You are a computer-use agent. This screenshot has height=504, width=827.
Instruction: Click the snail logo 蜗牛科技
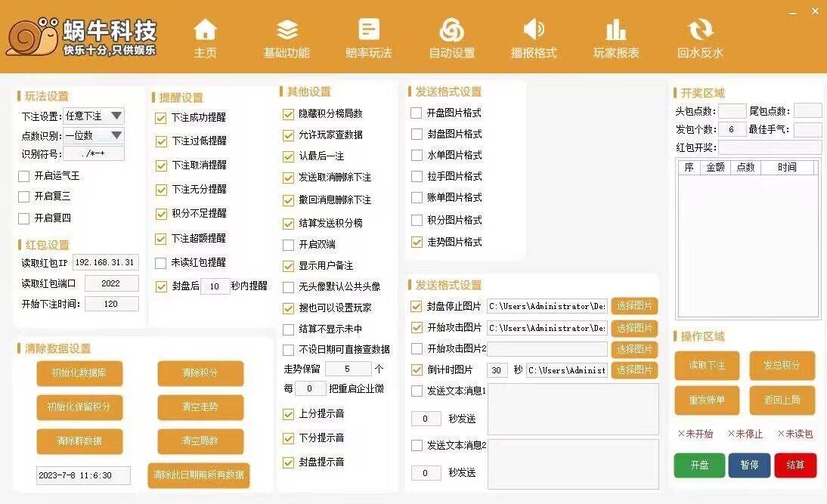point(82,37)
